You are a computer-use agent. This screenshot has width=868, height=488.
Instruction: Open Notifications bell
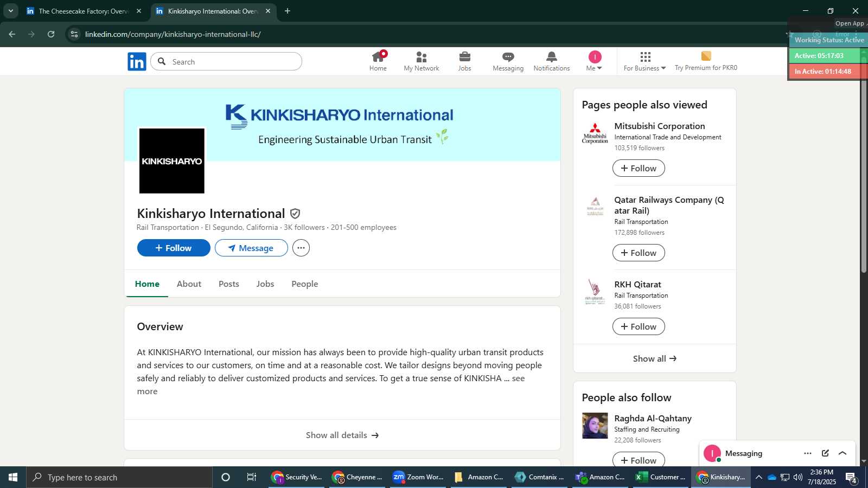coord(552,61)
